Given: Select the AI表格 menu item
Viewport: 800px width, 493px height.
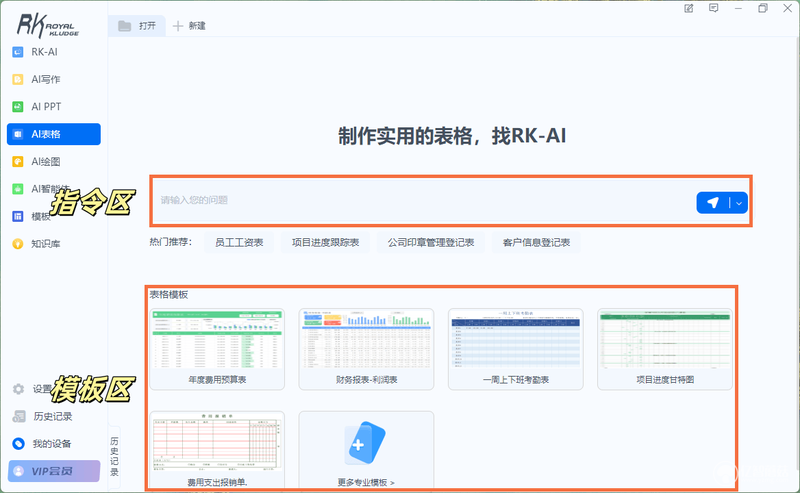Looking at the screenshot, I should (x=54, y=134).
